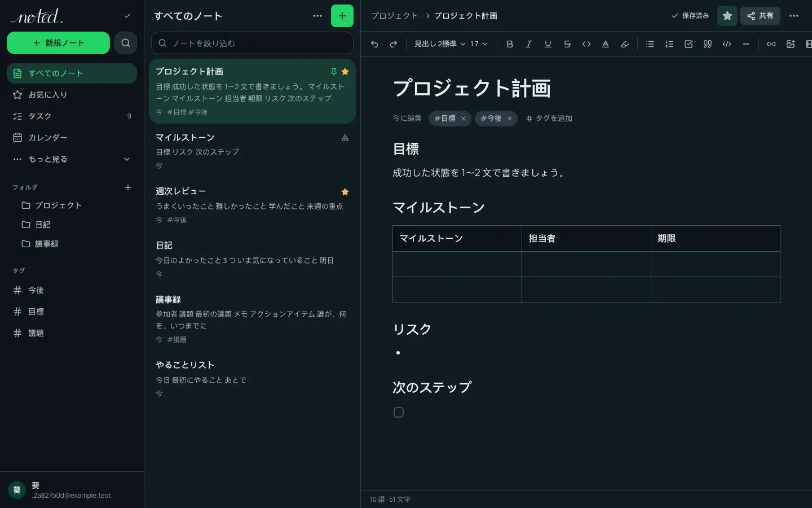This screenshot has height=508, width=812.
Task: Toggle italic formatting
Action: (529, 44)
